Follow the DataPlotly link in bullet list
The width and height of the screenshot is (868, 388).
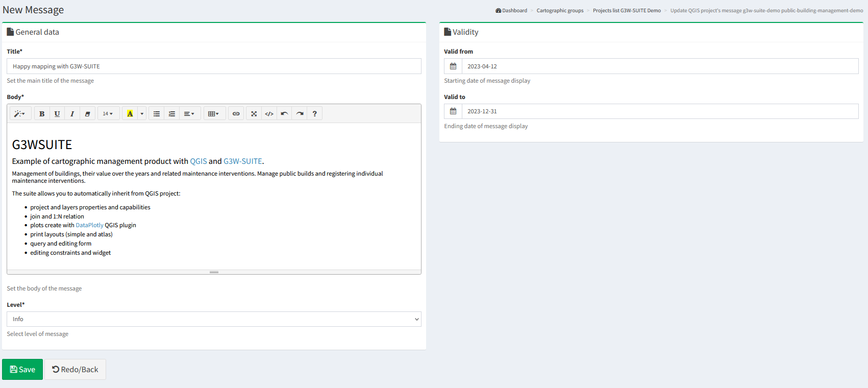90,225
